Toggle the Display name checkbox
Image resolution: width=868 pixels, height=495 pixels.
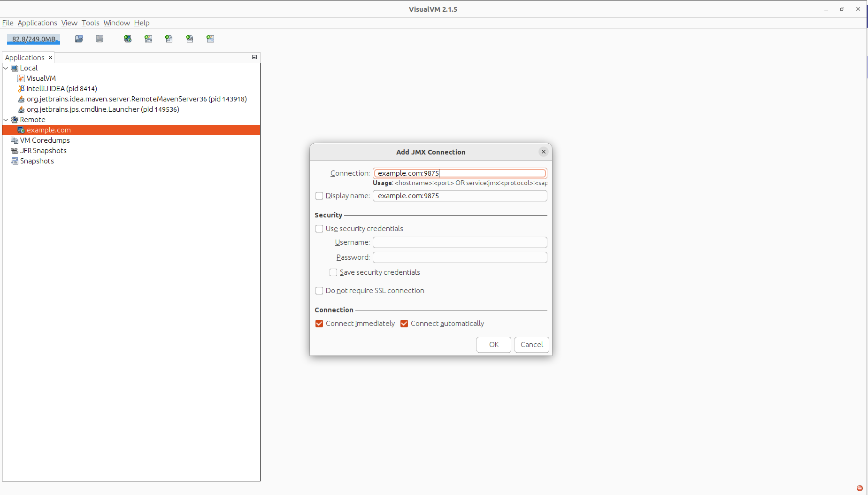(x=319, y=196)
